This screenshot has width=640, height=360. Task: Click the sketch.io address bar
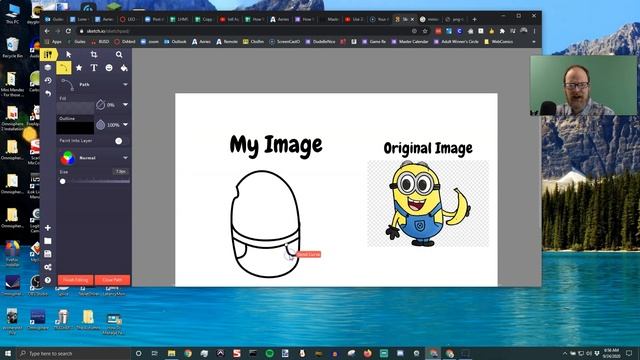click(245, 31)
